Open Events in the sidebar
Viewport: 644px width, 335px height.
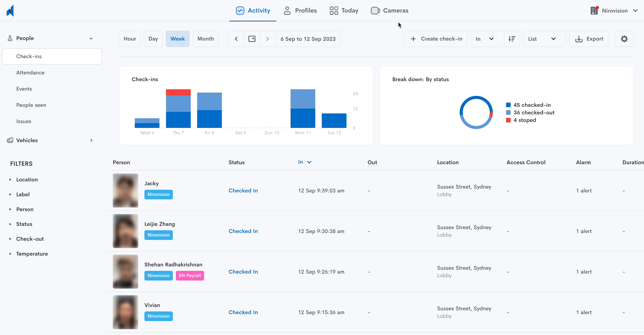pos(24,89)
